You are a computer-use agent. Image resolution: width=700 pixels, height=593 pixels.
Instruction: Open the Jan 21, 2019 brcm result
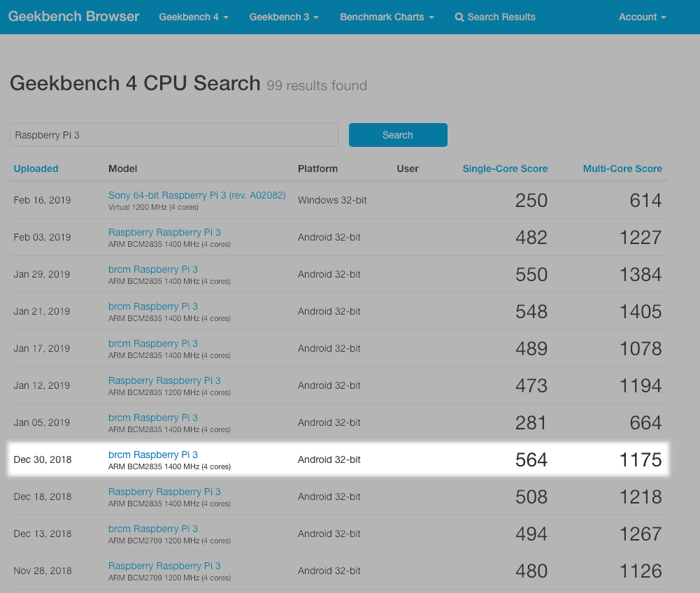152,306
